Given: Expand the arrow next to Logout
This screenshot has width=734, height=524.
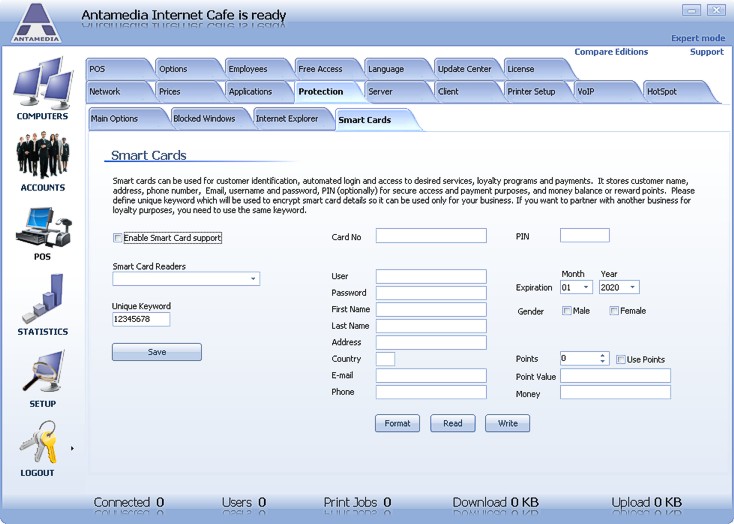Looking at the screenshot, I should click(72, 449).
